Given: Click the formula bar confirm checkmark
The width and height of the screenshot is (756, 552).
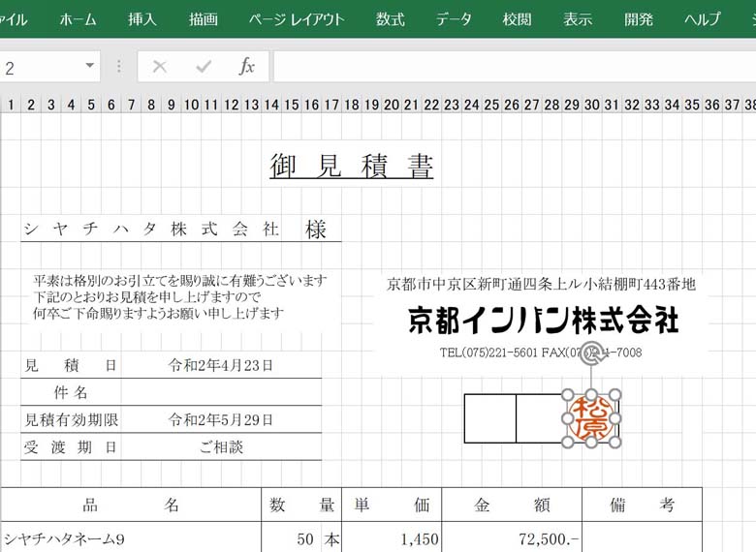Looking at the screenshot, I should pyautogui.click(x=204, y=67).
